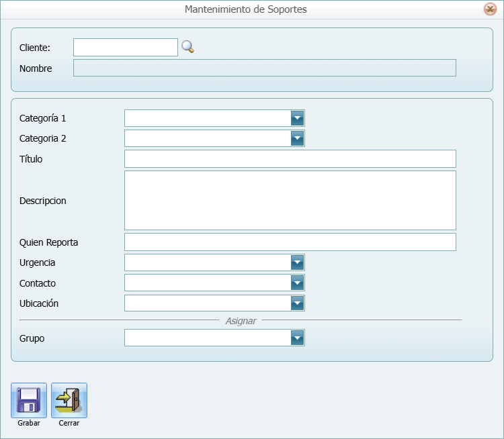Click into the Descripcion text area
Screen dimensions: 504x439
click(x=290, y=201)
